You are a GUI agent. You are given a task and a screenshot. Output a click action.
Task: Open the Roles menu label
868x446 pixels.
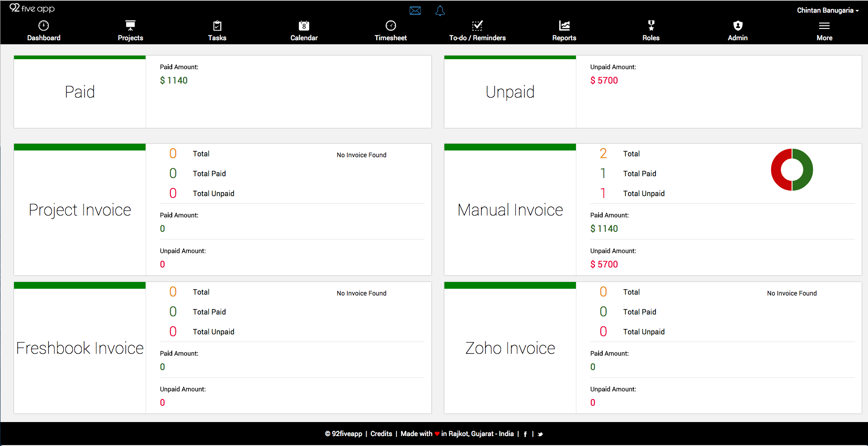click(651, 38)
